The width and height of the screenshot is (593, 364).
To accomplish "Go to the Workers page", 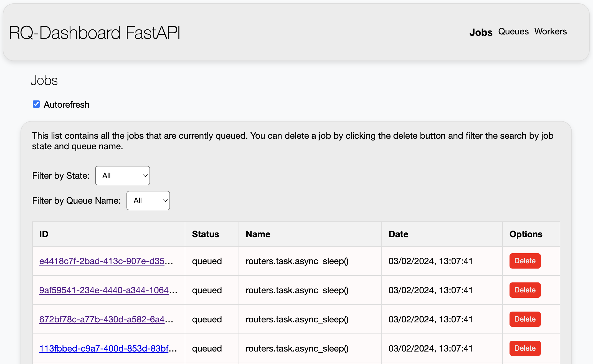I will 551,31.
